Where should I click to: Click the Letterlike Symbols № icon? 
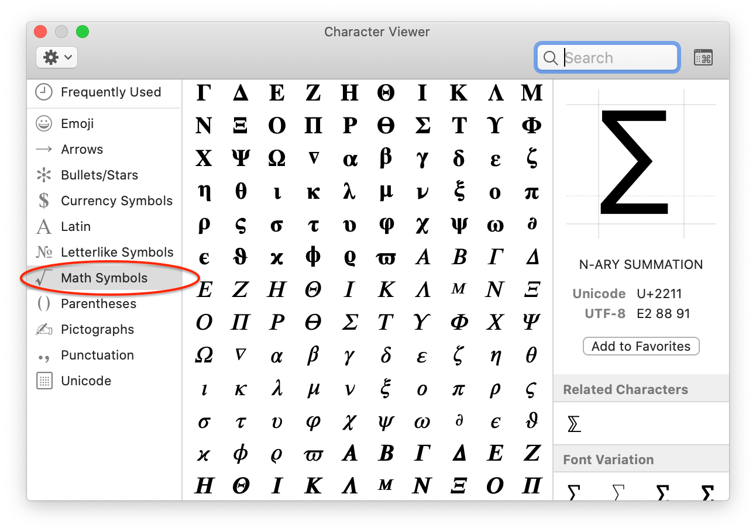[42, 252]
